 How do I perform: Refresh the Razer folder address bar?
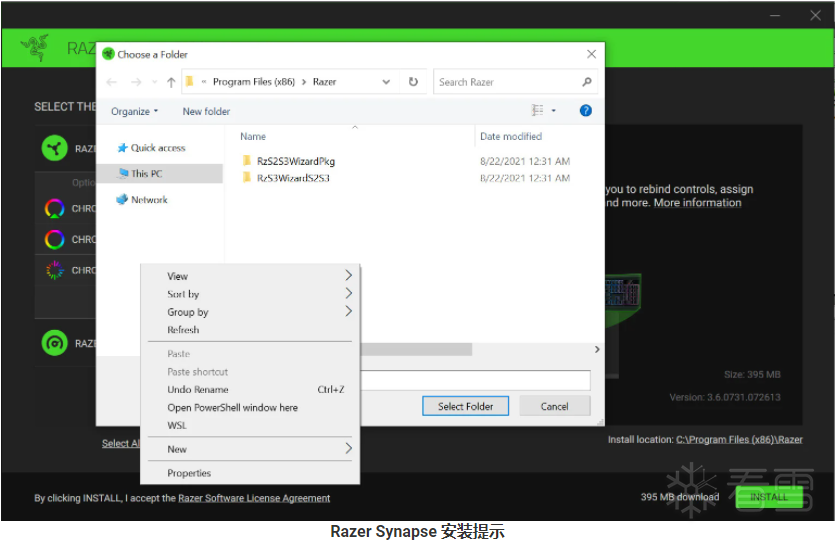point(413,82)
